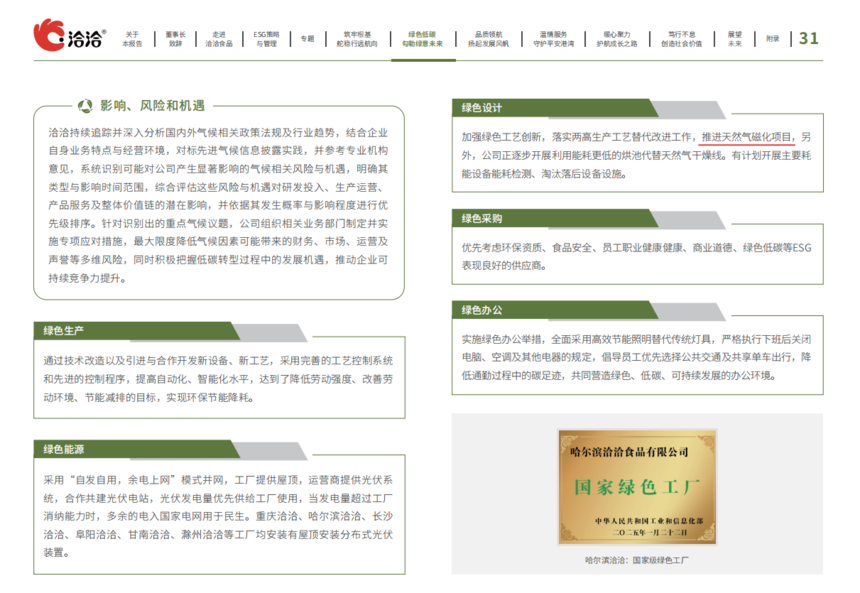Select the ESG策略与管理 navigation item
Viewport: 860px width, 593px height.
(x=267, y=39)
